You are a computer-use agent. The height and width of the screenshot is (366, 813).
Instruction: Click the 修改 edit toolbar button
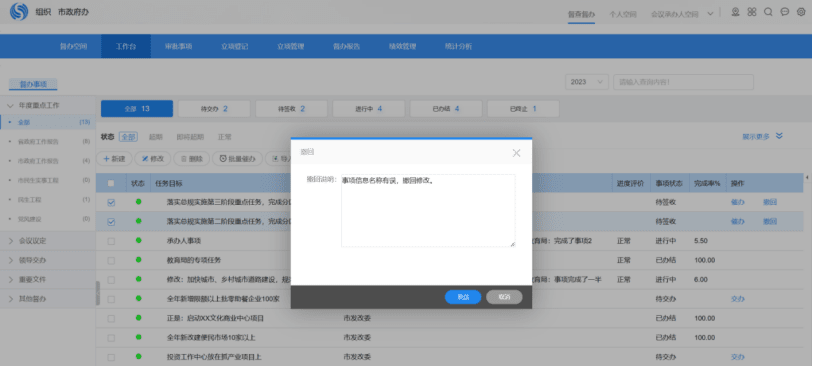152,159
